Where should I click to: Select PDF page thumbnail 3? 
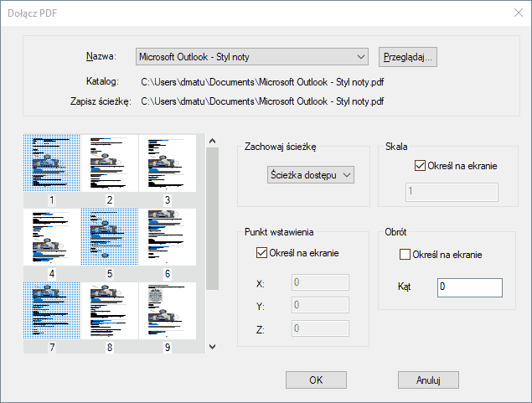tap(168, 163)
